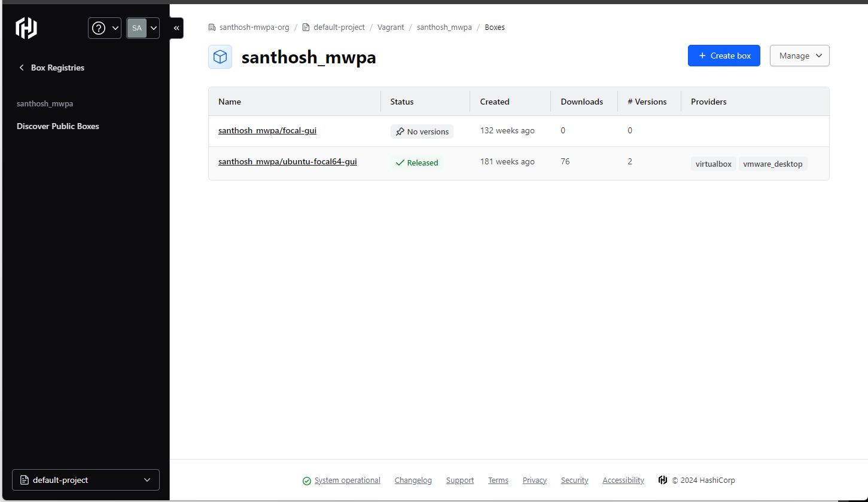Click default-project breadcrumb link

tap(339, 27)
